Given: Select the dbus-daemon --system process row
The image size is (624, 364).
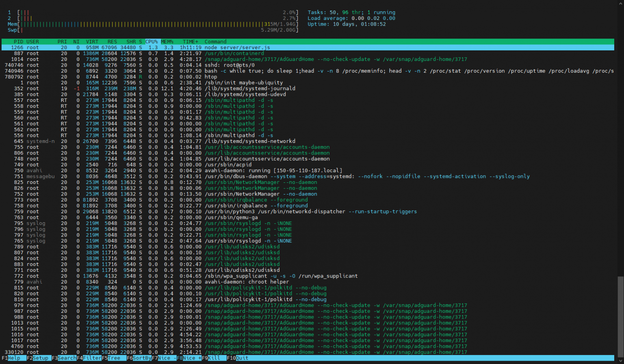Looking at the screenshot, I should [308, 176].
